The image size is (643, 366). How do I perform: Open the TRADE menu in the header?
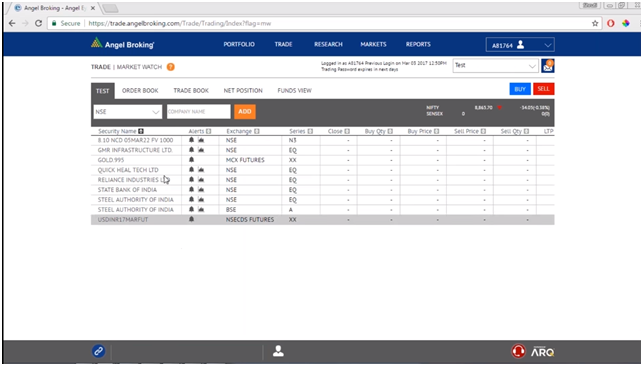[x=283, y=44]
